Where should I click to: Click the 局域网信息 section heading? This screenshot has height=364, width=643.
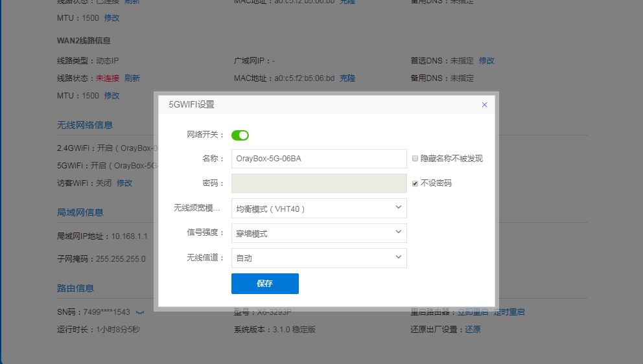(x=80, y=212)
